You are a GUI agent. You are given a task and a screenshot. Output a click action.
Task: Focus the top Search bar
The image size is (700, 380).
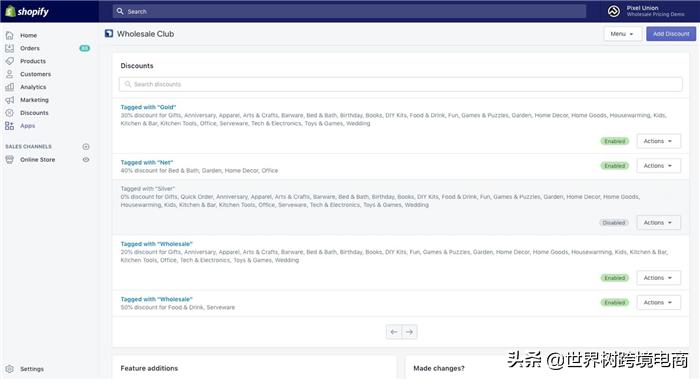349,11
